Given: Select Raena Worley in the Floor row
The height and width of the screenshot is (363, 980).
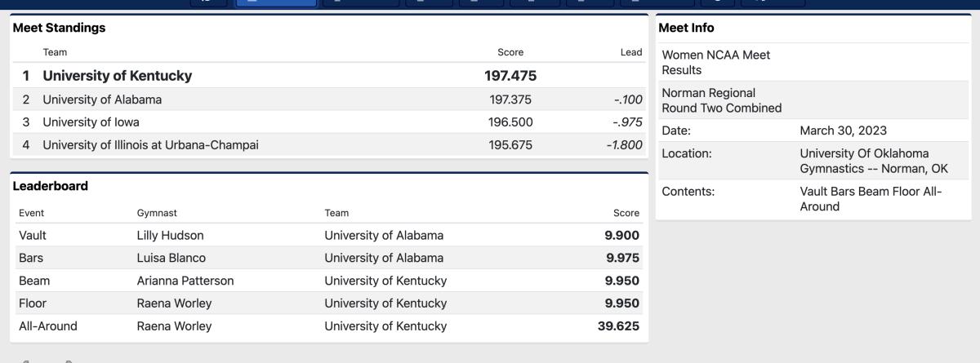Looking at the screenshot, I should click(174, 303).
